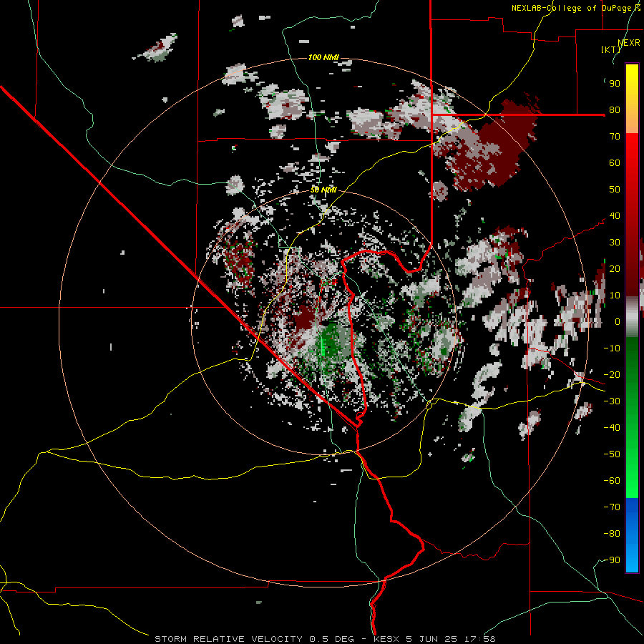Screen dimensions: 644x644
Task: Click the "-30" value on the velocity scale
Action: [x=612, y=401]
